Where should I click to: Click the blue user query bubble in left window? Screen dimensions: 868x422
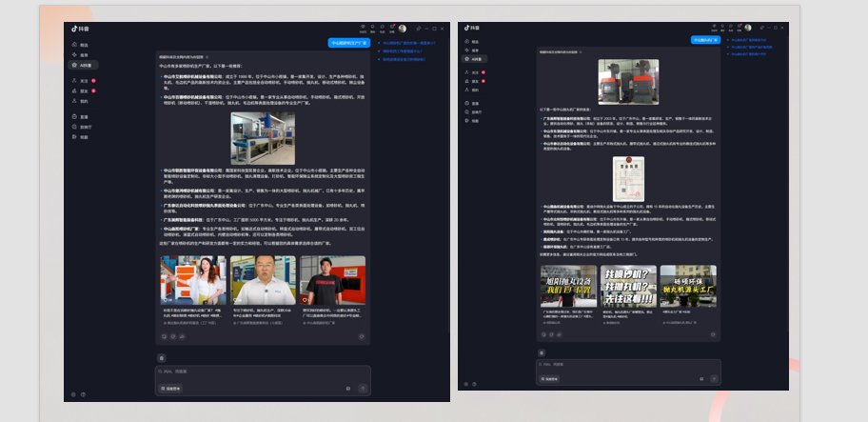[348, 43]
